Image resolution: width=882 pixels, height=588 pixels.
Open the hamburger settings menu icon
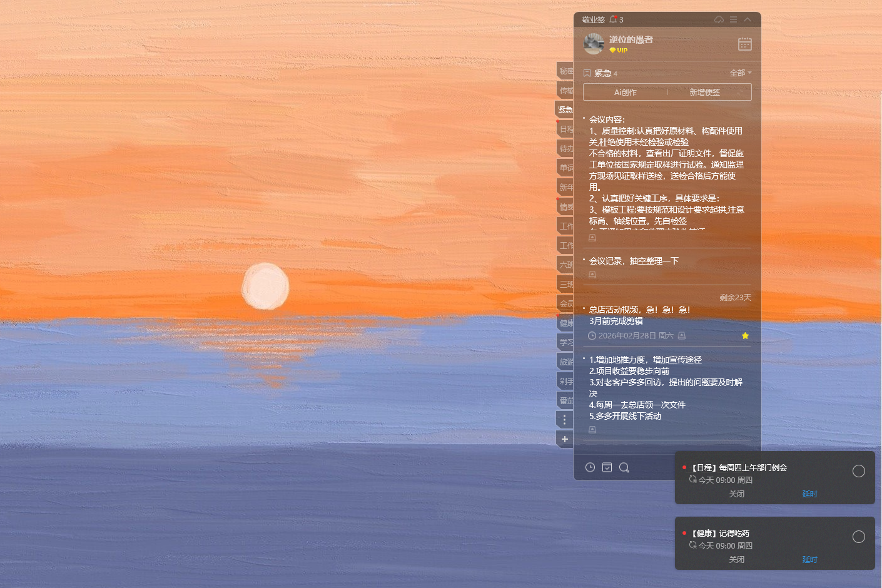732,19
